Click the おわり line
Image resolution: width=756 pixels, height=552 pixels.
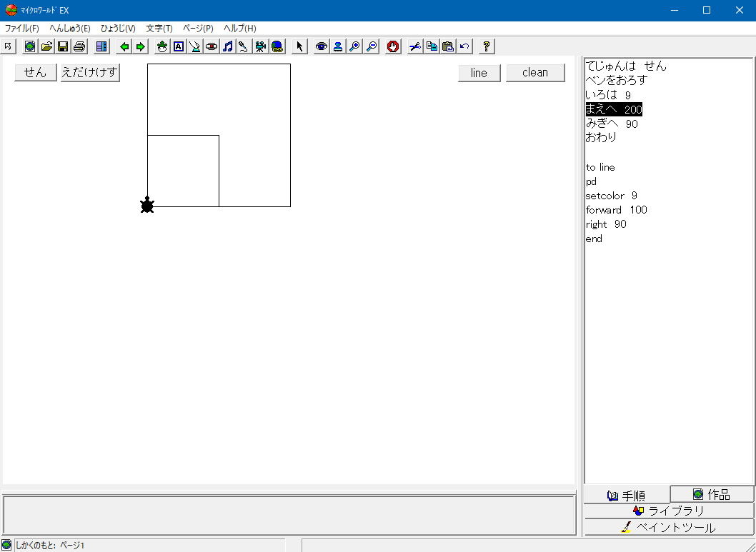point(601,137)
